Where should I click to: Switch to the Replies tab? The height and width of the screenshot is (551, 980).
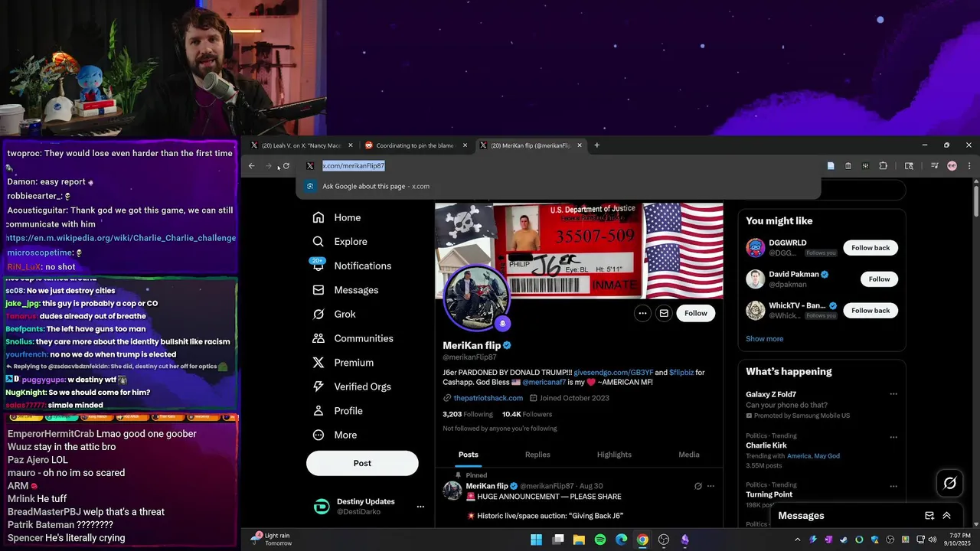coord(537,455)
